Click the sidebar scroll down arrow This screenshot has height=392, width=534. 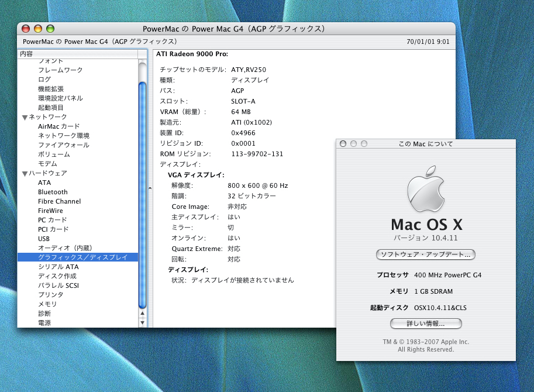click(x=143, y=322)
